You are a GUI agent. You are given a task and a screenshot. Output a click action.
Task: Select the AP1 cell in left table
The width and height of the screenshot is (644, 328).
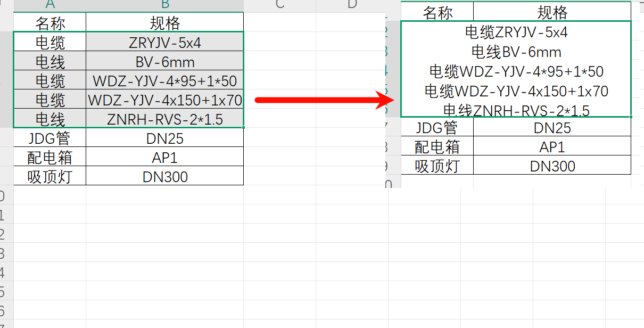(165, 157)
